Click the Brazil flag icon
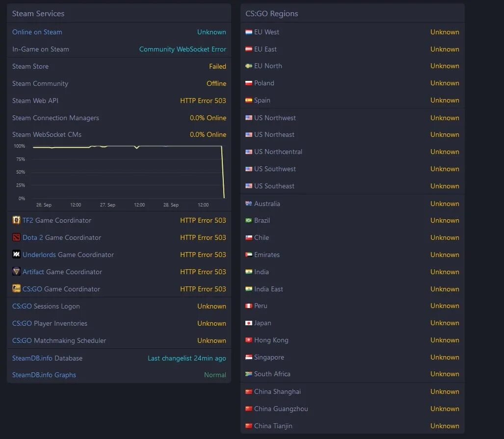Image resolution: width=504 pixels, height=439 pixels. pyautogui.click(x=248, y=220)
